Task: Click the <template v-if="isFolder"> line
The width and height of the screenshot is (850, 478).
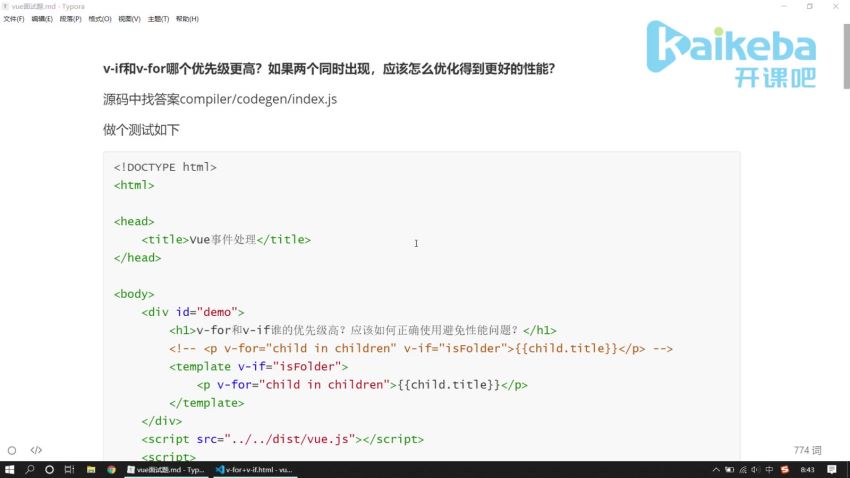Action: tap(258, 367)
